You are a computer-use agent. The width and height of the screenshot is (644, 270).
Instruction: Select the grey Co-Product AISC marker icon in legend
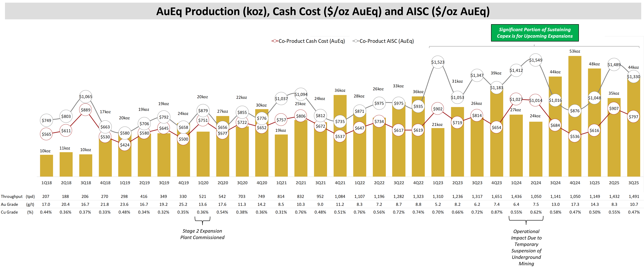[356, 41]
